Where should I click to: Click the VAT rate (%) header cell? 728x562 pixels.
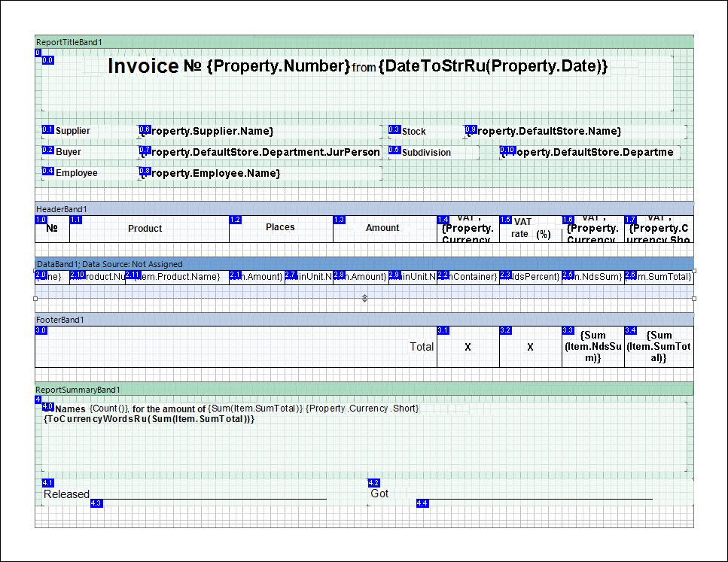coord(530,229)
